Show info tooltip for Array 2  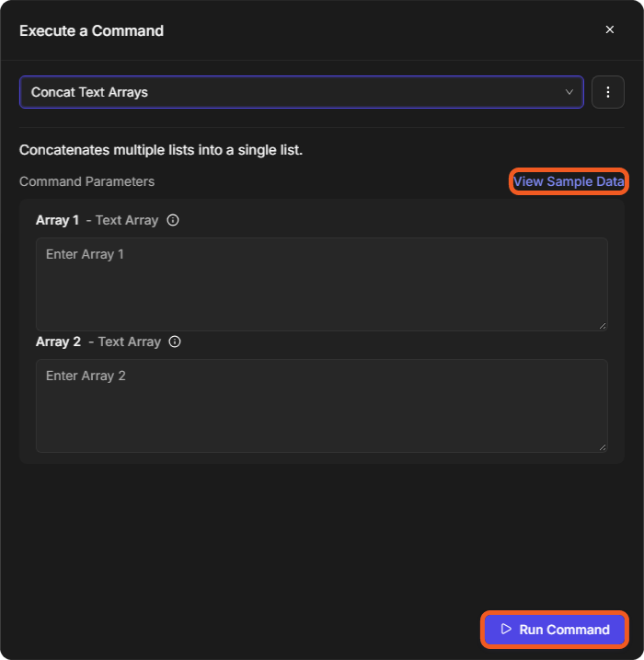click(175, 342)
